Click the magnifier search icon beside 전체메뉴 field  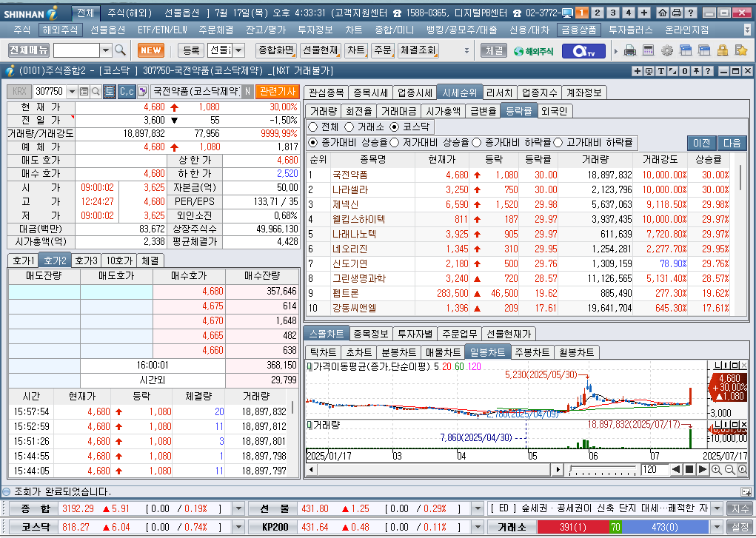coord(120,50)
